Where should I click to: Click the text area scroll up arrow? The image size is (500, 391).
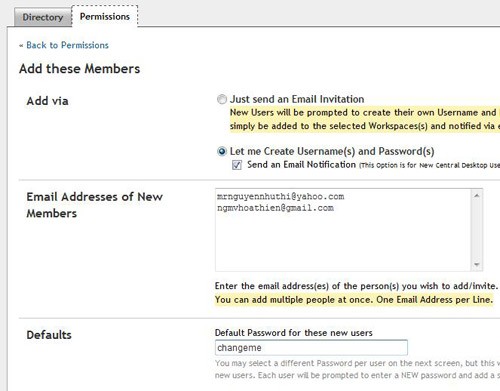click(477, 195)
